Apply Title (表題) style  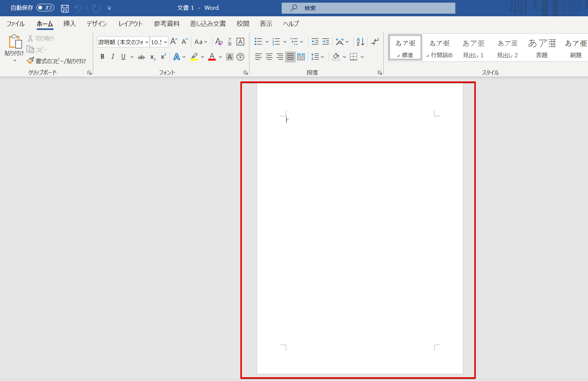point(542,48)
